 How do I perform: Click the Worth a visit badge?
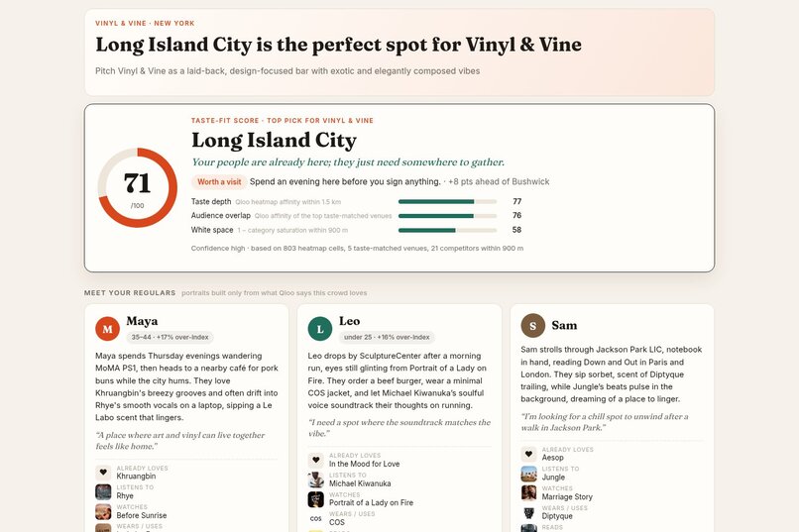pyautogui.click(x=219, y=181)
